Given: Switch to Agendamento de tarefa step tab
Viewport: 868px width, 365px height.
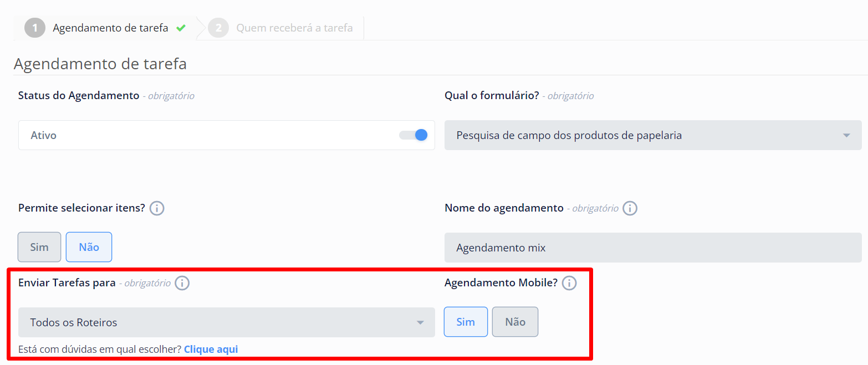Looking at the screenshot, I should tap(110, 28).
